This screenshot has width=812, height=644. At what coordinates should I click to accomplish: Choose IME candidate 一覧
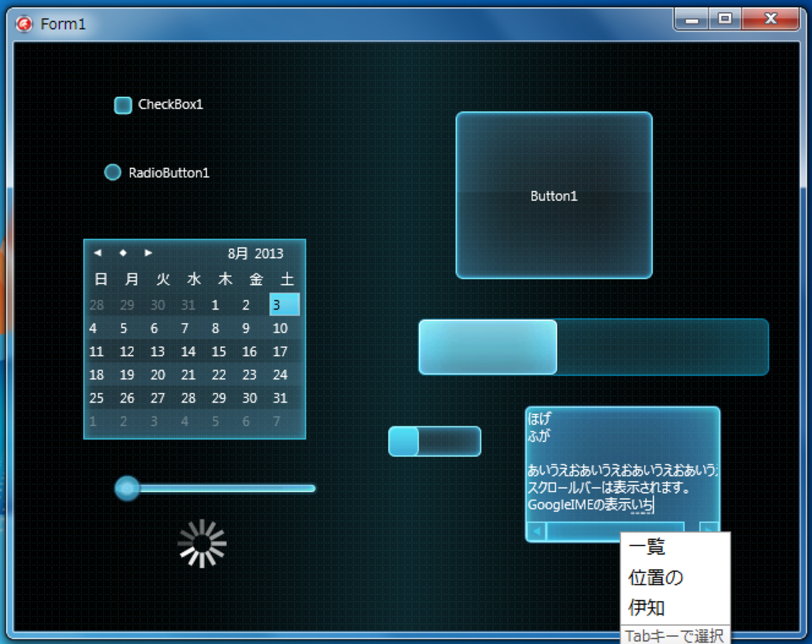tap(647, 547)
